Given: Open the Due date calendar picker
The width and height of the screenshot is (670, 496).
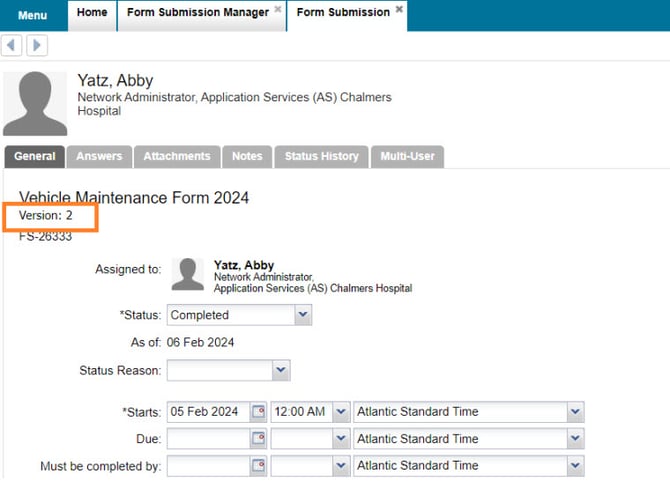Looking at the screenshot, I should (258, 439).
